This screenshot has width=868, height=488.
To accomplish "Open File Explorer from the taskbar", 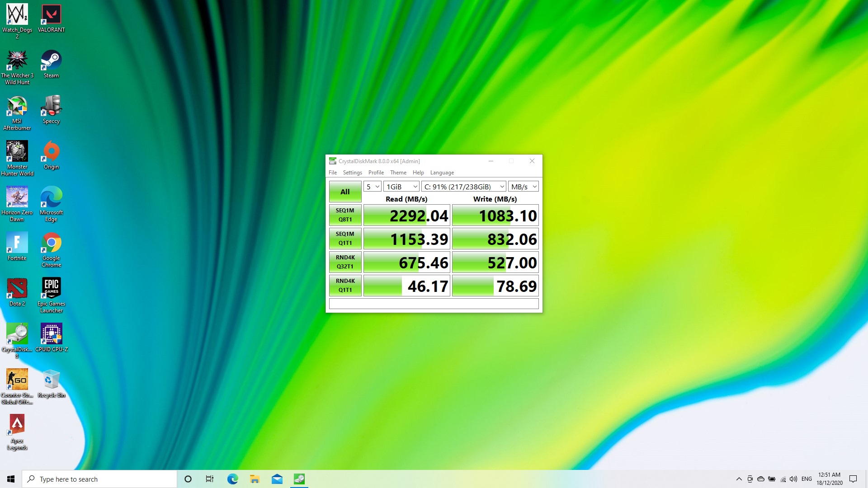I will pyautogui.click(x=255, y=479).
